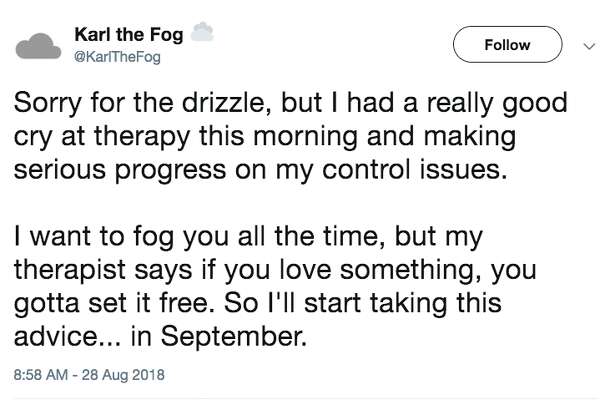Click the phrase start taking this
600x400 pixels.
(403, 304)
